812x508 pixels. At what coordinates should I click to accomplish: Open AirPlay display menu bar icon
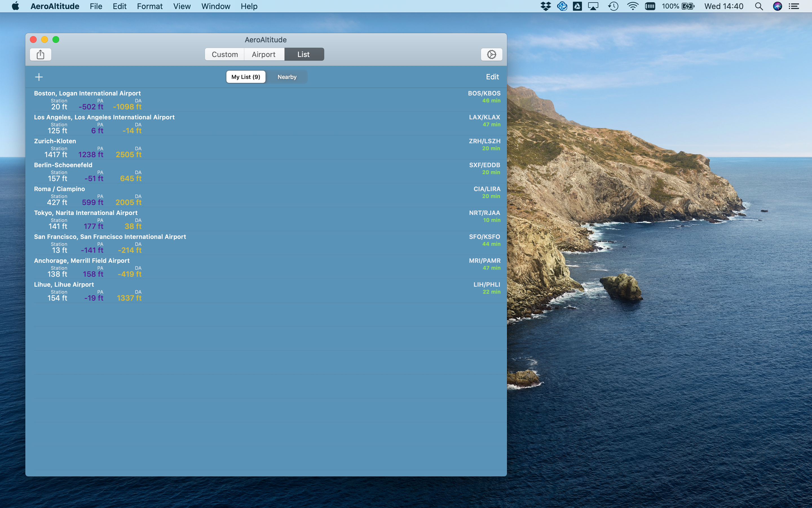(x=593, y=6)
